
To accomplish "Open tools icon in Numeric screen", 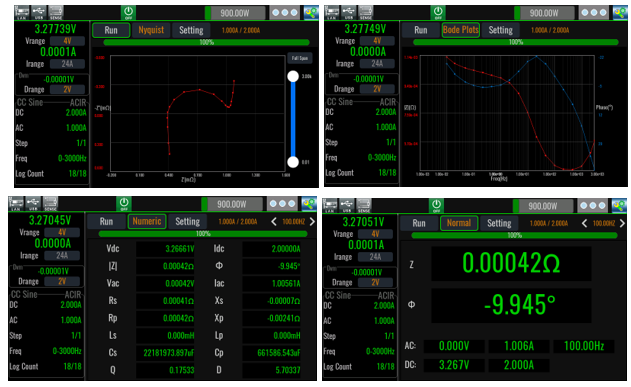I will tap(309, 204).
